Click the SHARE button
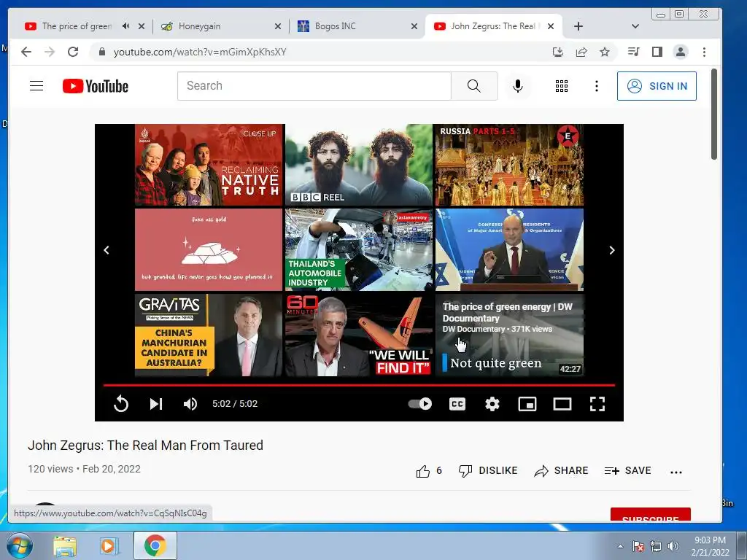Image resolution: width=747 pixels, height=560 pixels. pos(561,471)
